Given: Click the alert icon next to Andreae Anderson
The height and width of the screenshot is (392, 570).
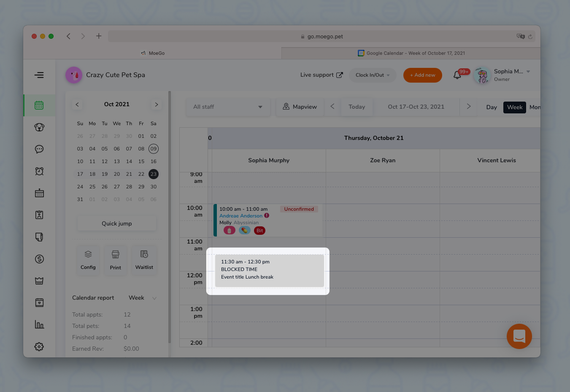Looking at the screenshot, I should tap(267, 215).
